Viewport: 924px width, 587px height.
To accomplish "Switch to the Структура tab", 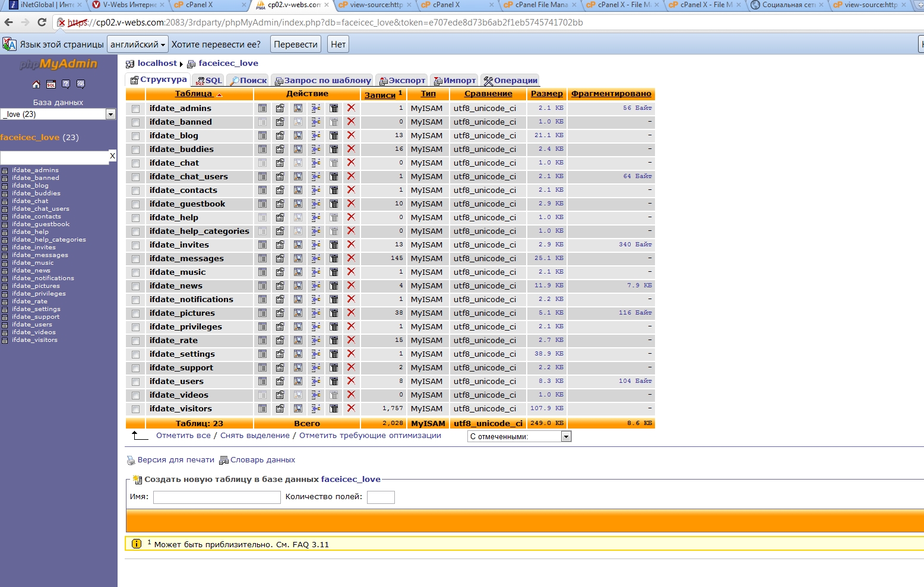I will 159,80.
